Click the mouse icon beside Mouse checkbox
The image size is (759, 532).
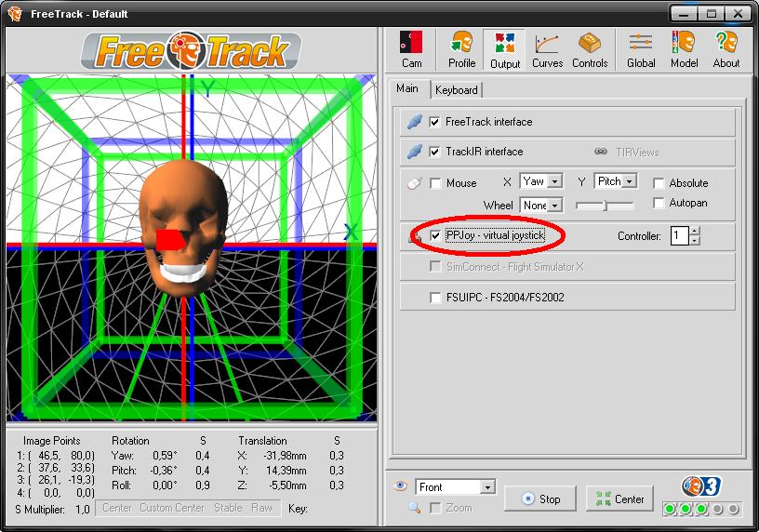414,183
